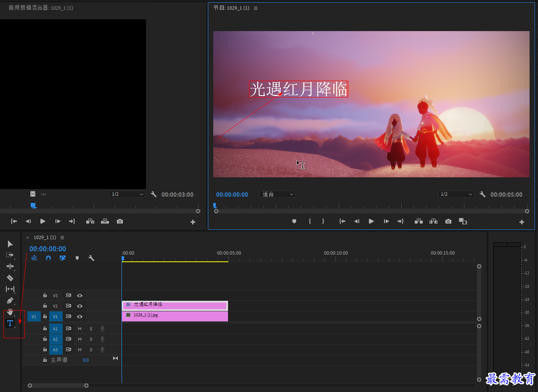
Task: Go to In point in the Program monitor
Action: click(x=342, y=221)
